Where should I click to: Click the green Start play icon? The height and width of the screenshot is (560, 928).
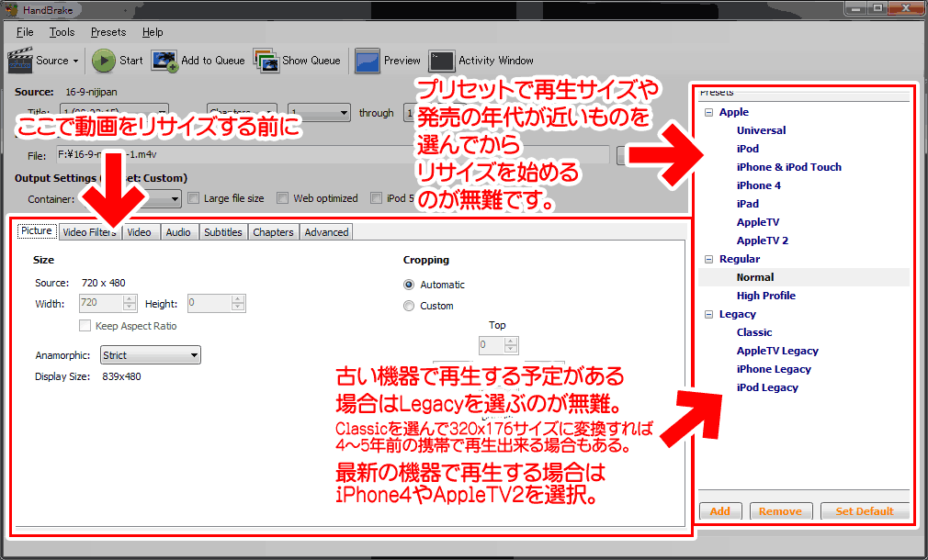click(104, 61)
